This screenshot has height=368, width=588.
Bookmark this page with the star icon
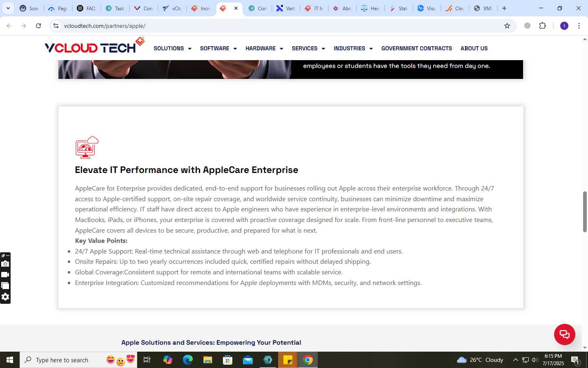(507, 26)
